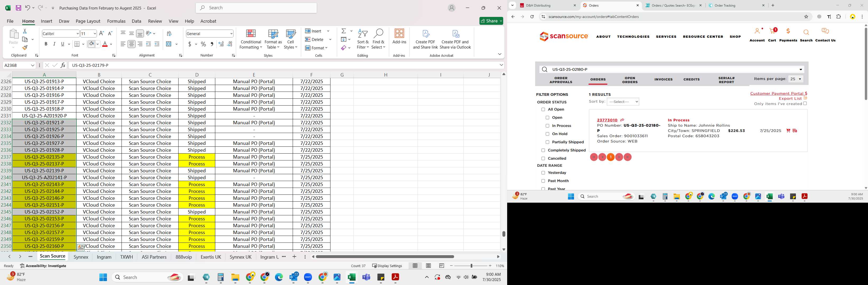Screen dimensions: 868x285
Task: Tick the Only items I've created checkbox
Action: pos(805,104)
